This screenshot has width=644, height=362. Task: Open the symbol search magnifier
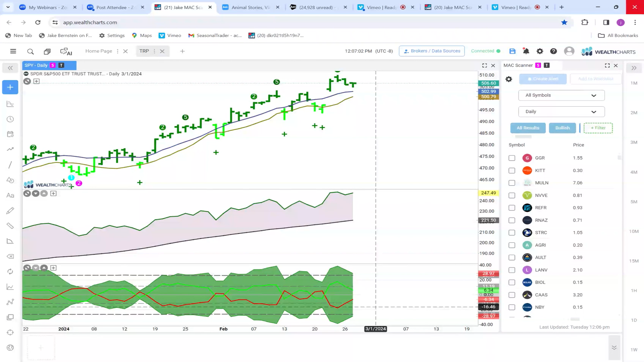30,51
